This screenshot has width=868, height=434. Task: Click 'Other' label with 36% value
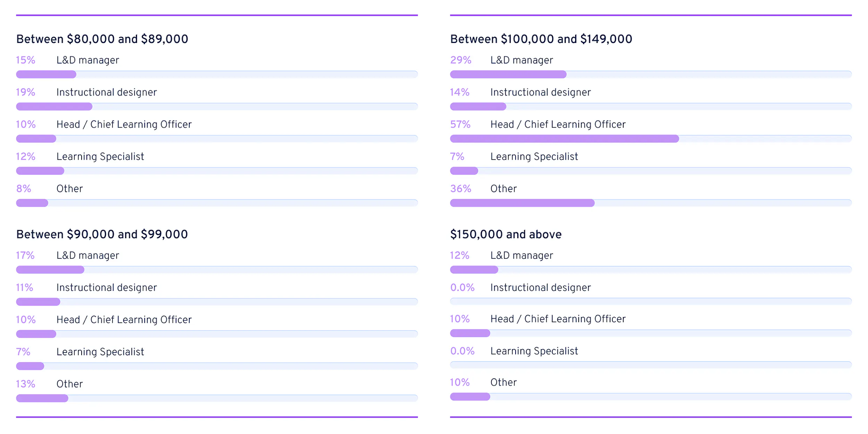pyautogui.click(x=504, y=189)
